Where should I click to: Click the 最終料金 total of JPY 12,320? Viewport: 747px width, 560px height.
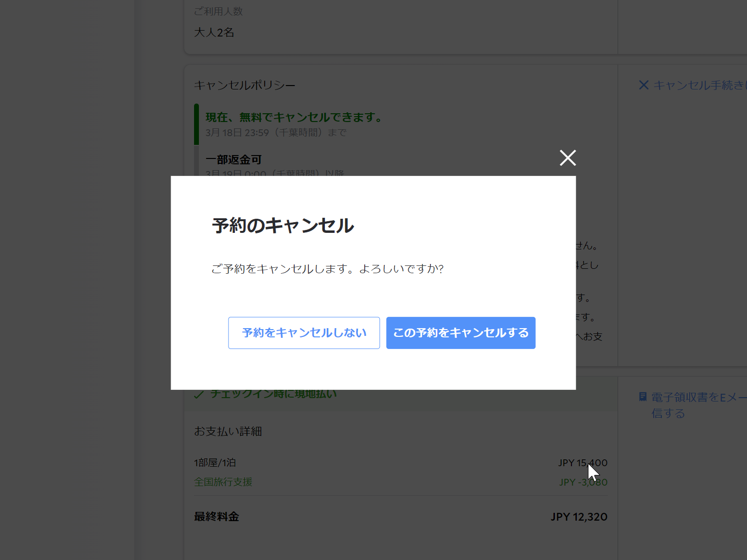click(x=579, y=517)
